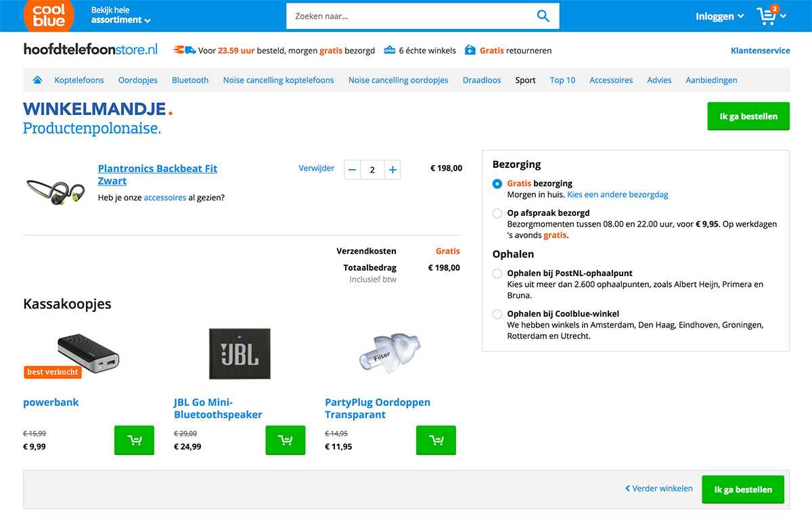This screenshot has width=812, height=519.
Task: Open Plantronics Backbeat Fit Zwart link
Action: pos(158,175)
